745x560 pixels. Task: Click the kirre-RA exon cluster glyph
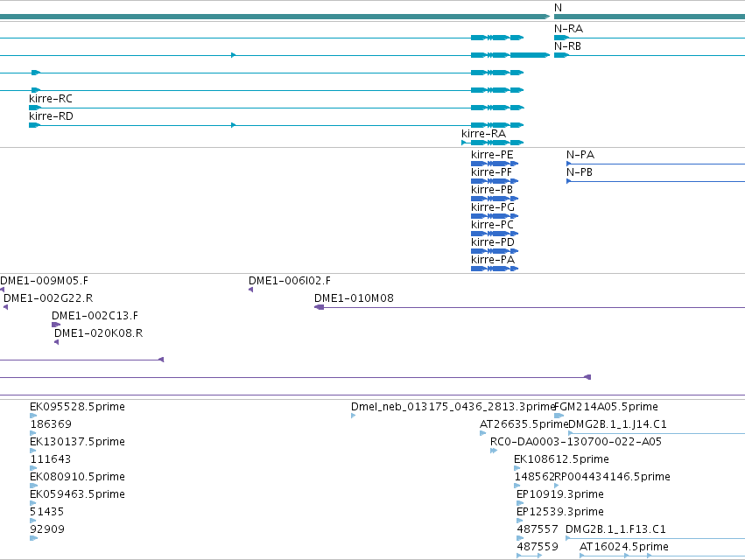point(497,143)
